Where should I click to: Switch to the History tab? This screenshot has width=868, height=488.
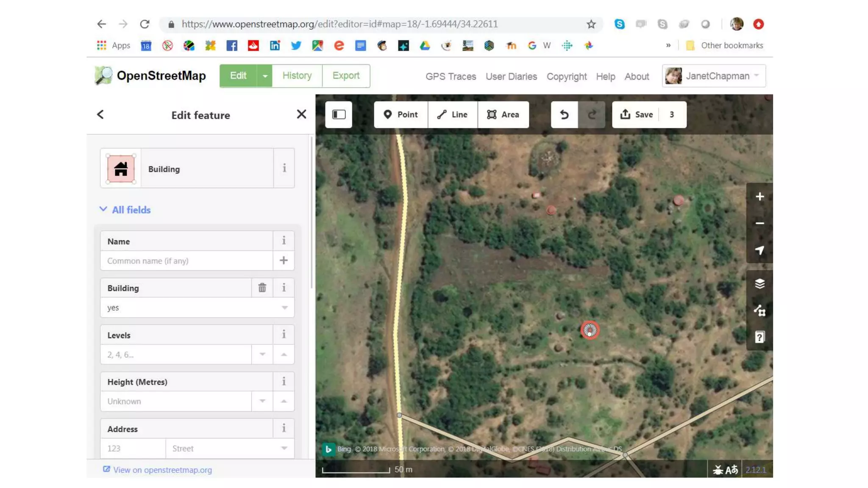pos(297,76)
